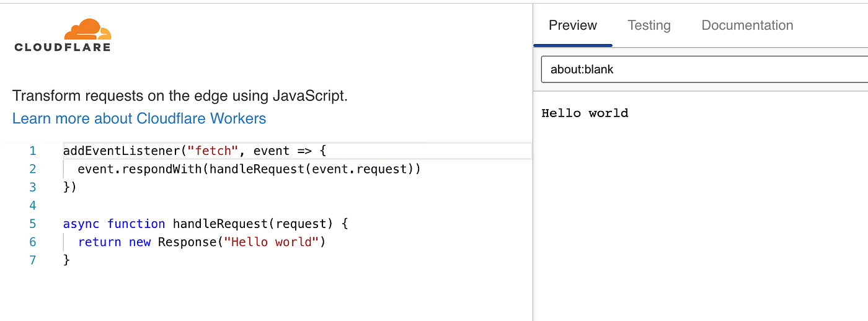
Task: Switch to the Preview tab
Action: pyautogui.click(x=572, y=25)
